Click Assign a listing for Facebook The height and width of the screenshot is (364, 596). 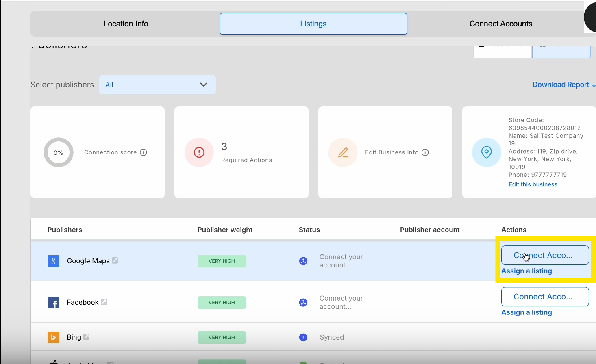(526, 312)
